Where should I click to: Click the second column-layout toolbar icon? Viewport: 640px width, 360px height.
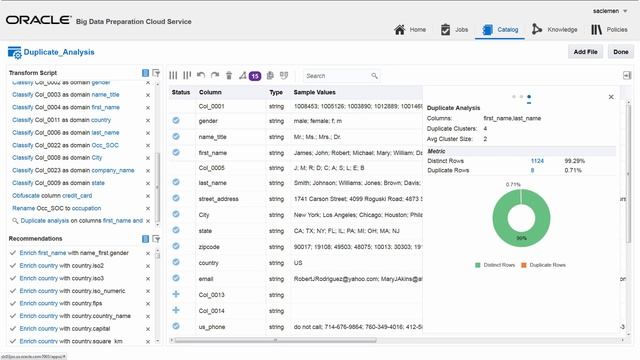(187, 76)
